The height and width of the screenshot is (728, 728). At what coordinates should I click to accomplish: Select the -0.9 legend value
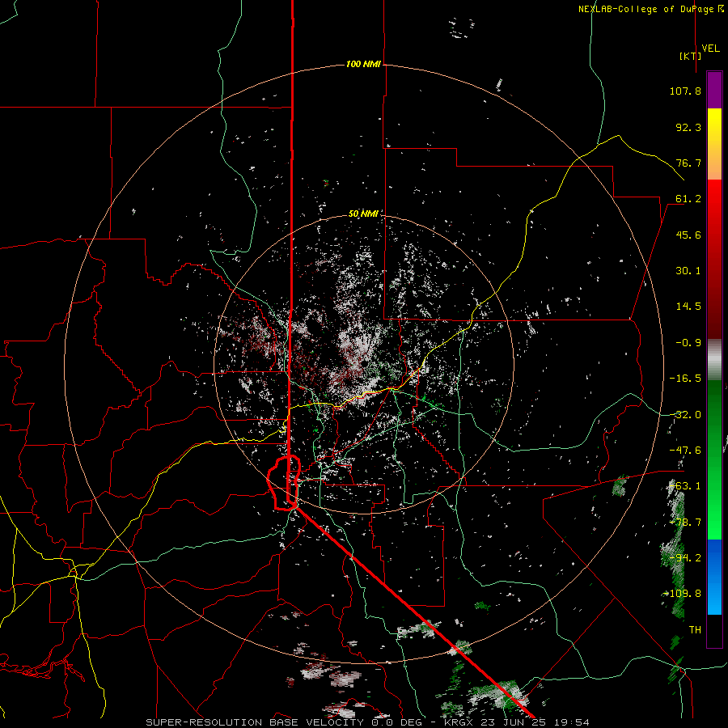point(688,343)
